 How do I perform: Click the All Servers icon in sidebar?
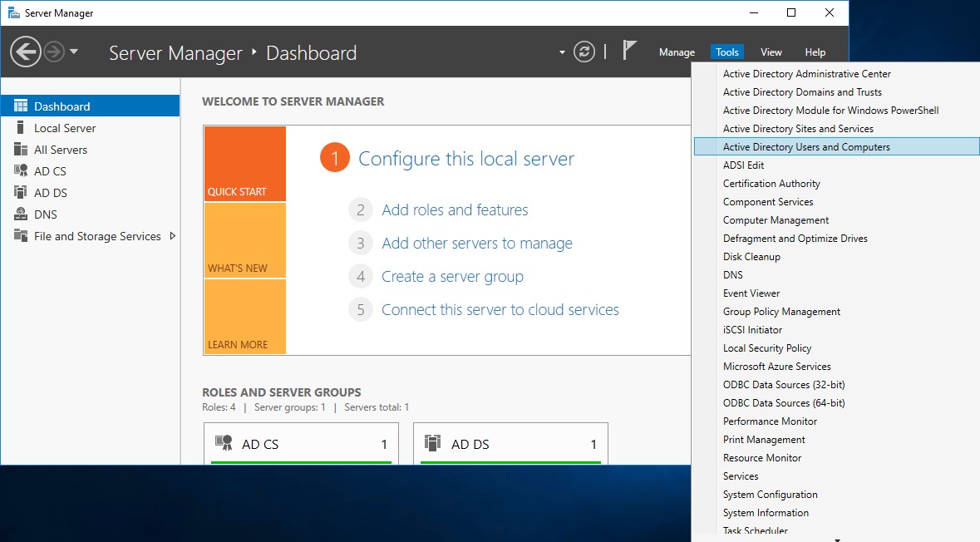pos(21,150)
